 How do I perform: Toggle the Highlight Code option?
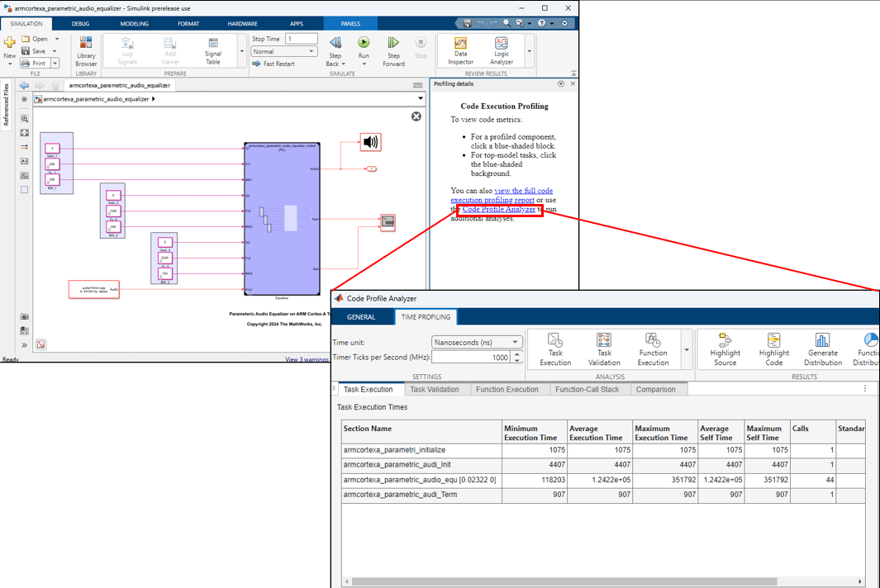pos(773,347)
